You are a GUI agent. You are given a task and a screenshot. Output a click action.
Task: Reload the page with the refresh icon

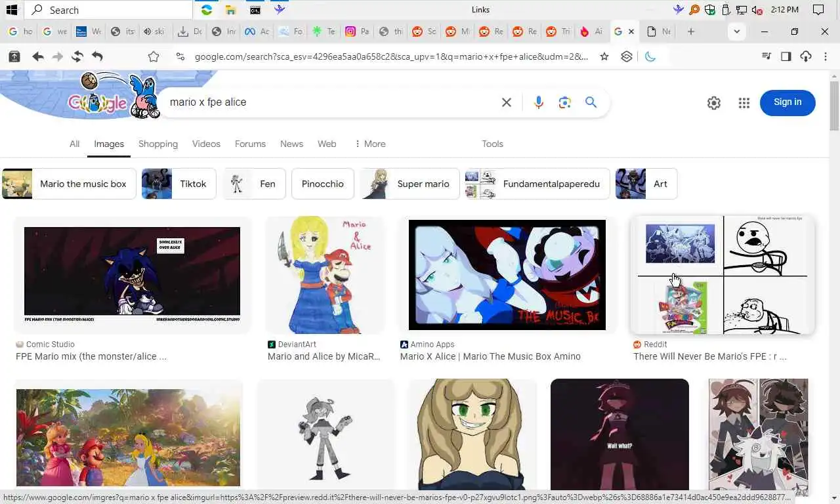(x=77, y=56)
